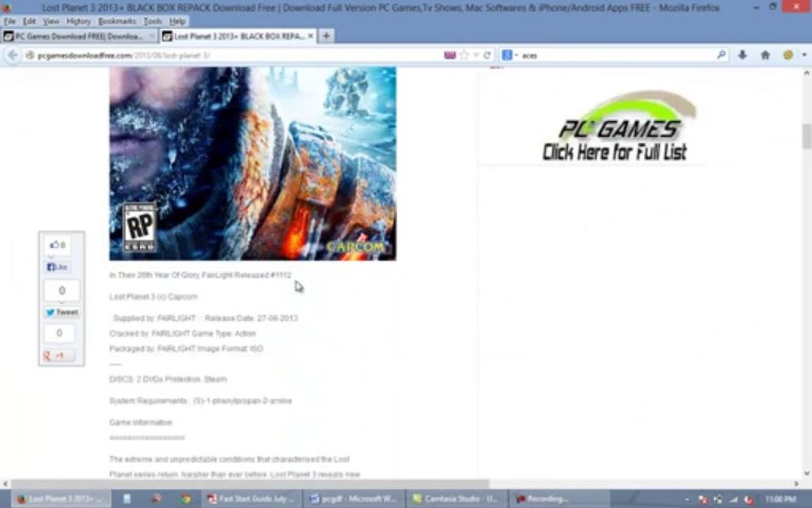Open the file explorer taskbar icon
The height and width of the screenshot is (508, 812).
126,499
